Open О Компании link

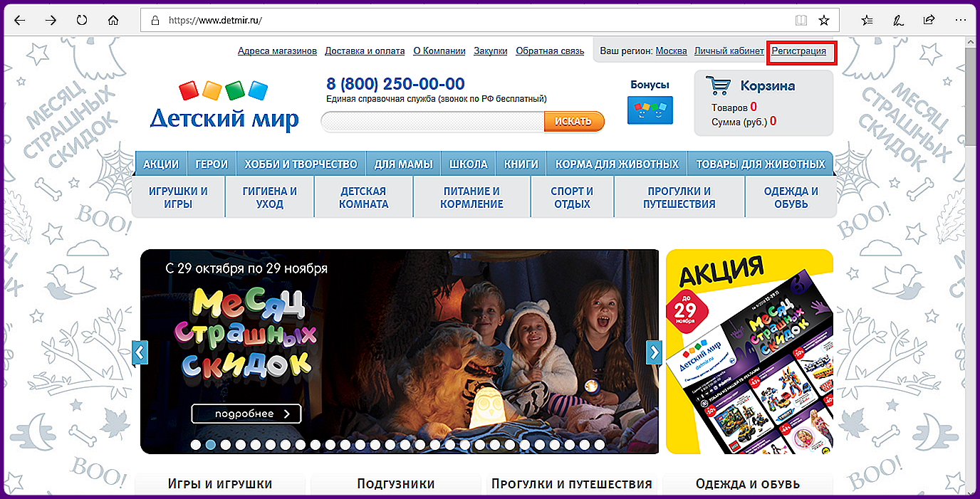tap(439, 51)
